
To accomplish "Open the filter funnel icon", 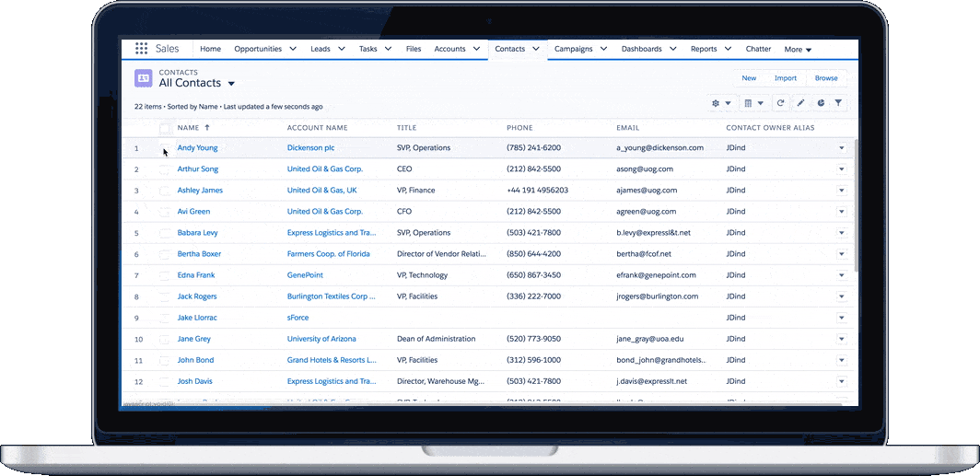I will click(x=839, y=103).
